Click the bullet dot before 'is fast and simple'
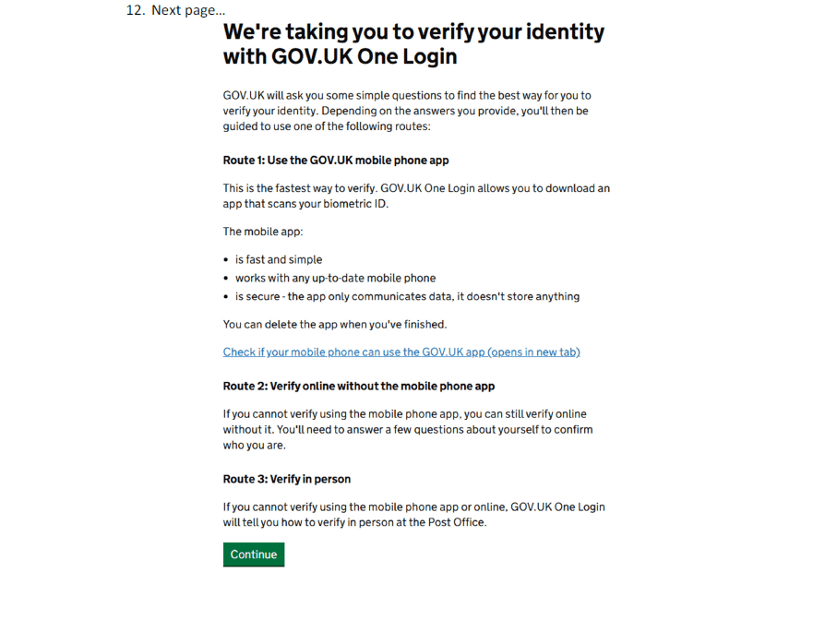The width and height of the screenshot is (837, 644). 227,260
